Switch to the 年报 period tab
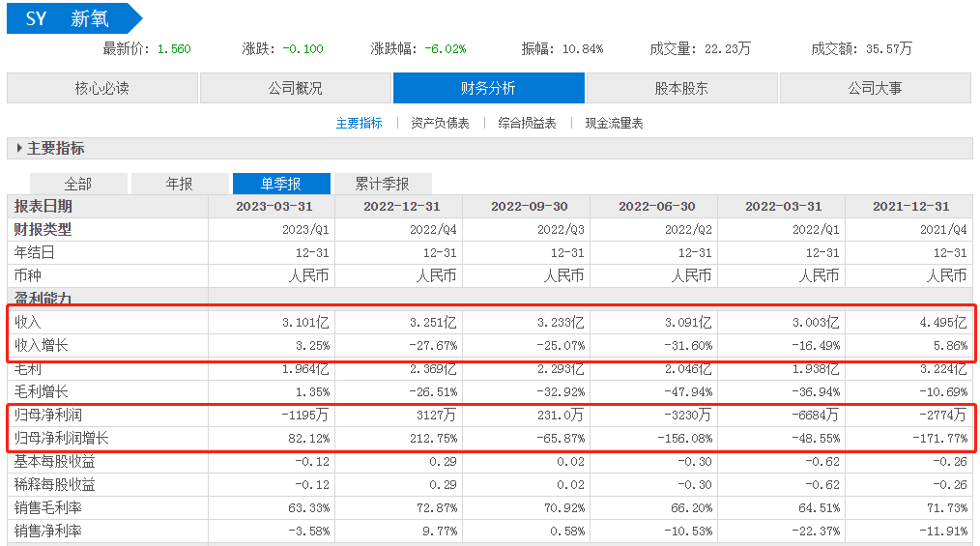980x546 pixels. 180,184
